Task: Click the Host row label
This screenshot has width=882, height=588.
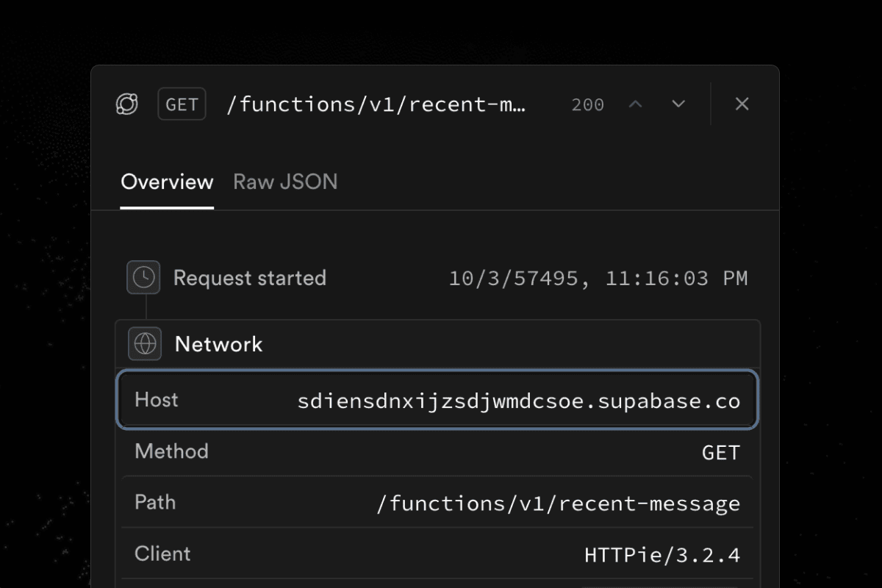Action: click(x=155, y=400)
